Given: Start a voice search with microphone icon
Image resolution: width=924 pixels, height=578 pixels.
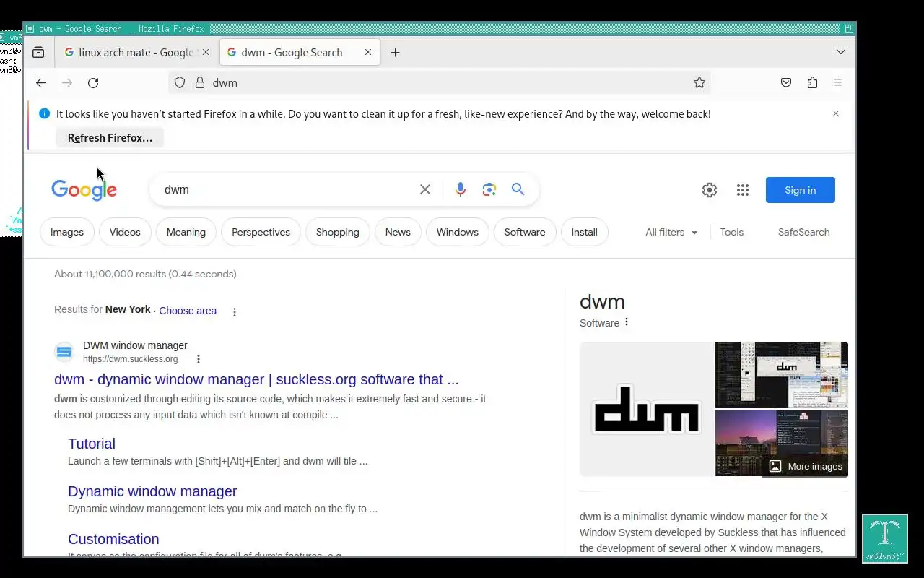Looking at the screenshot, I should click(461, 189).
